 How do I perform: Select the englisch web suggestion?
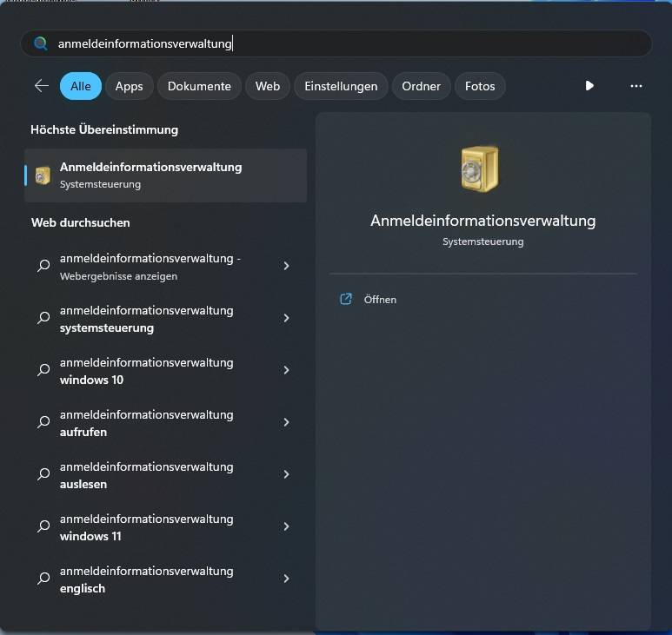coord(166,579)
